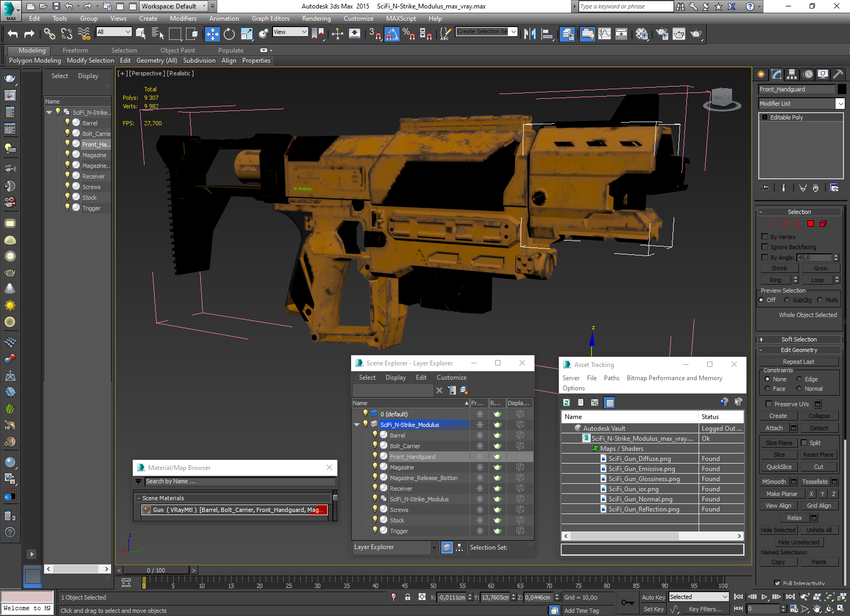Select the Edge constraint radio button
The image size is (850, 616).
[x=799, y=379]
